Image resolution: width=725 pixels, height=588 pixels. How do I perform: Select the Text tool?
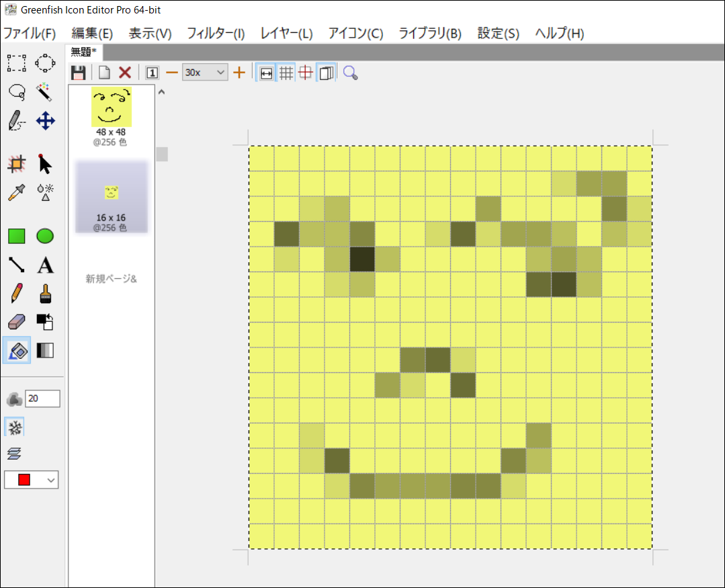(45, 265)
